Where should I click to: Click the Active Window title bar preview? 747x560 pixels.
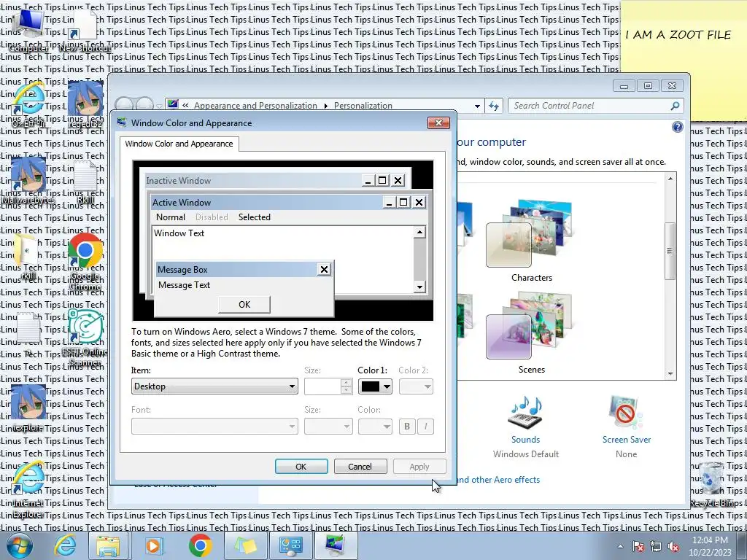[267, 203]
